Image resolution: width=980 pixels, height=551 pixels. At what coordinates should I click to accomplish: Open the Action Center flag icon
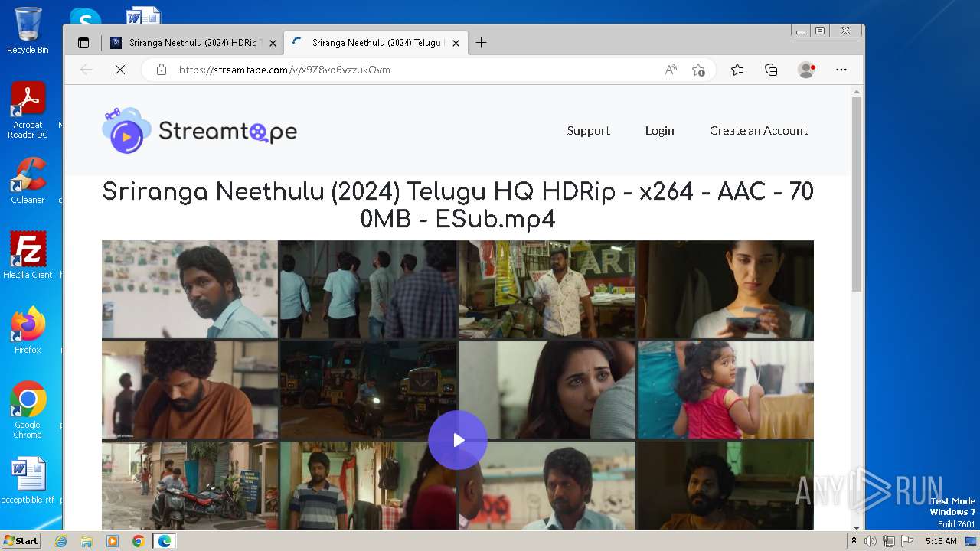(906, 541)
